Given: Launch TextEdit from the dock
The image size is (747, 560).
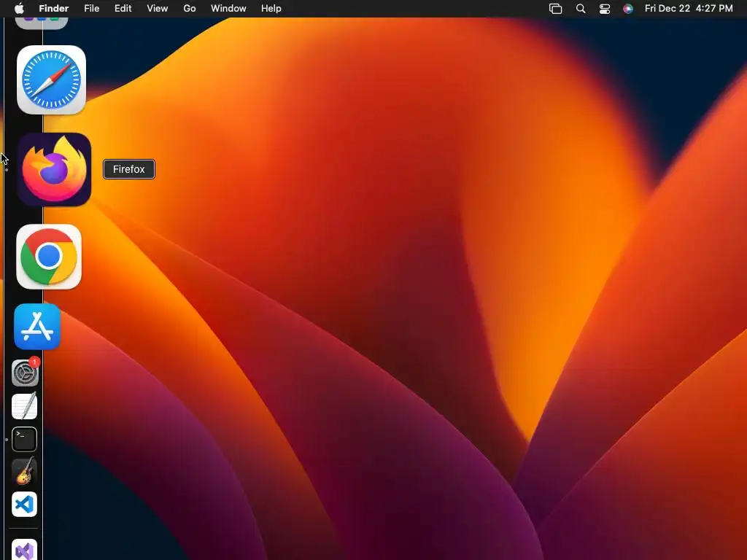Looking at the screenshot, I should tap(24, 405).
